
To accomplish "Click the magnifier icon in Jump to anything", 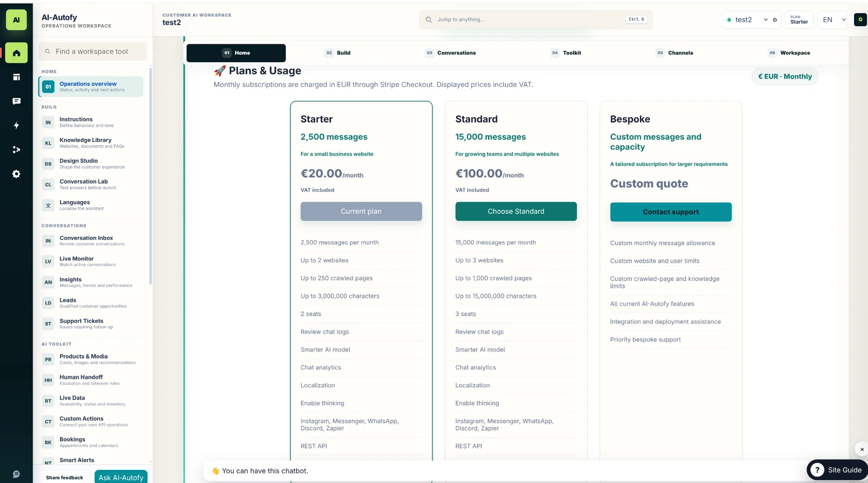I will coord(429,20).
